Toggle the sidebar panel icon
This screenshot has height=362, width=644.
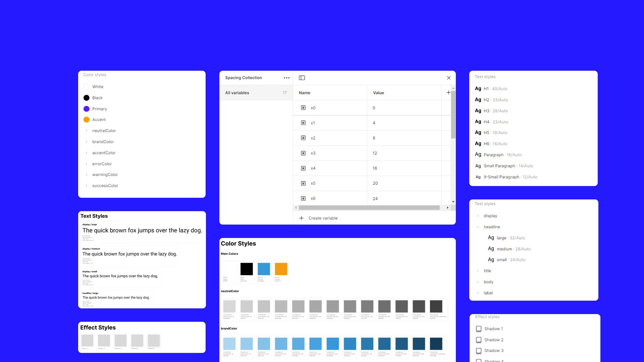click(x=302, y=78)
